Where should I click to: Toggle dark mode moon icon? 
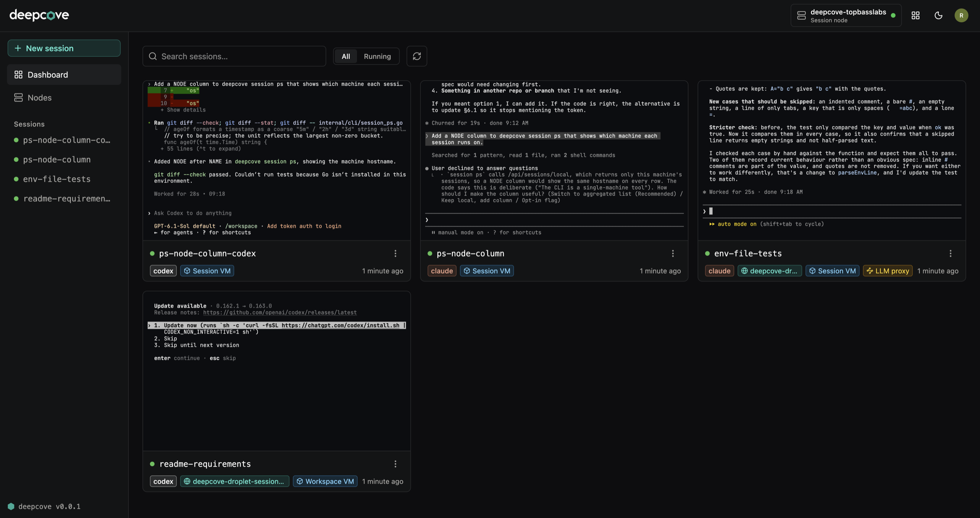(938, 16)
